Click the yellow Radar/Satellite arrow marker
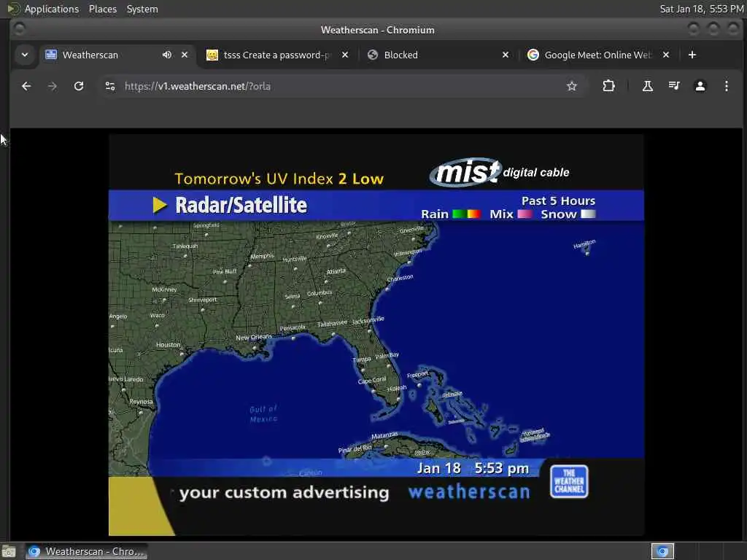747x560 pixels. pos(160,205)
